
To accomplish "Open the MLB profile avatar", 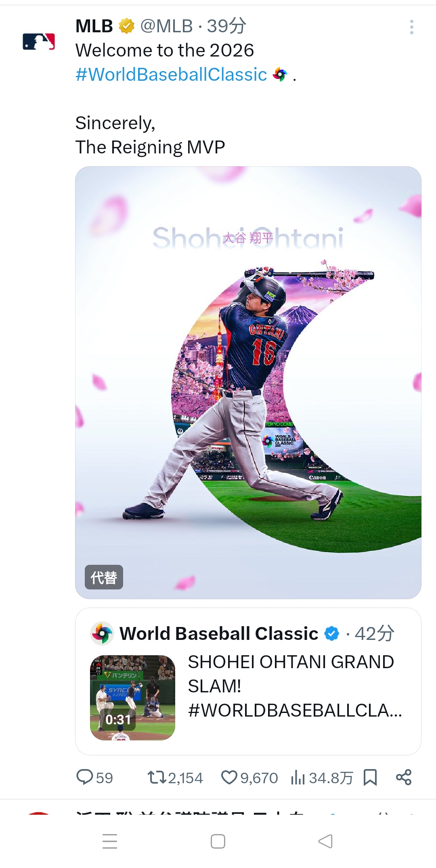I will click(39, 42).
